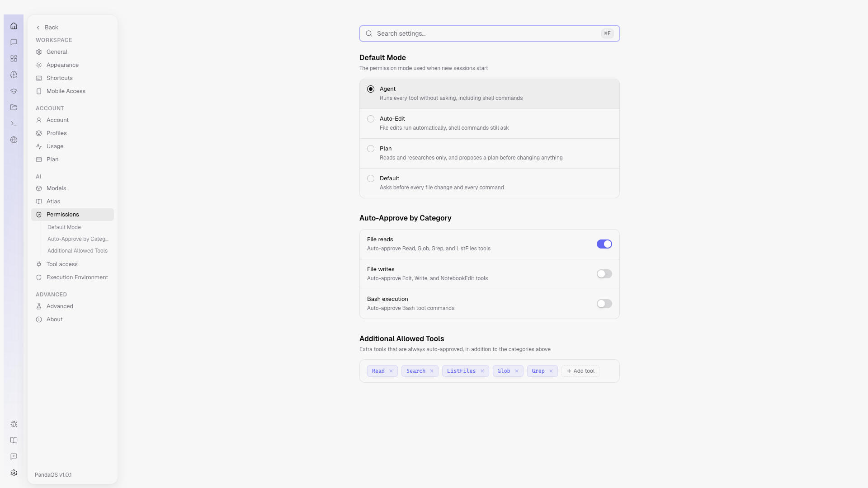The image size is (868, 488).
Task: Open the book docs icon in left rail
Action: (14, 440)
